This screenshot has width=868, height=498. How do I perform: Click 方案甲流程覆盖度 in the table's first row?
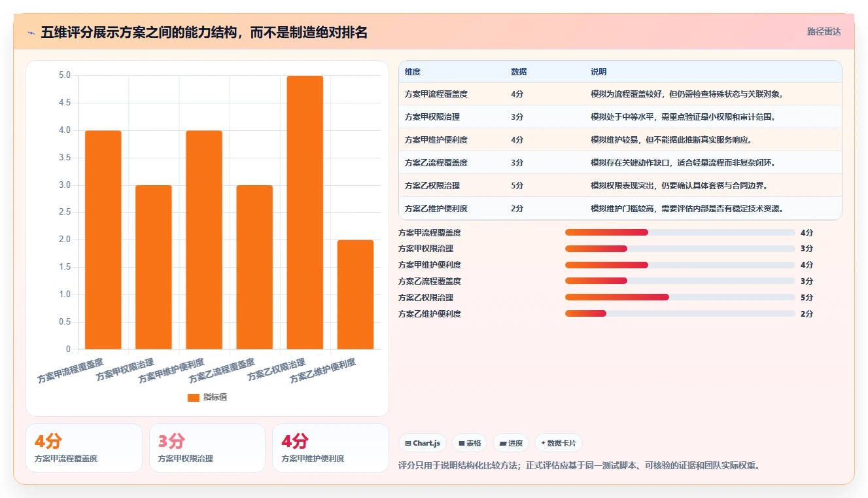coord(436,94)
